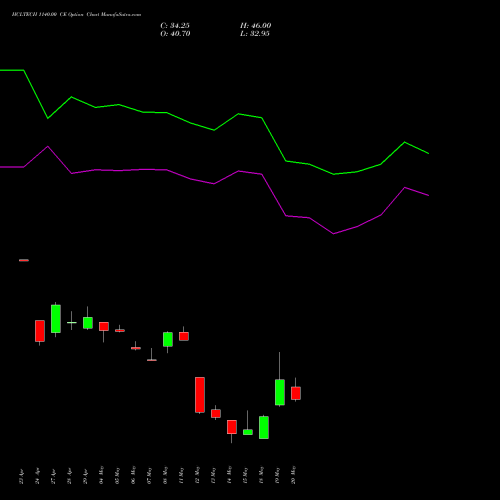Select the 27 Apr date label
Viewport: 500px width, 500px height.
(x=53, y=476)
